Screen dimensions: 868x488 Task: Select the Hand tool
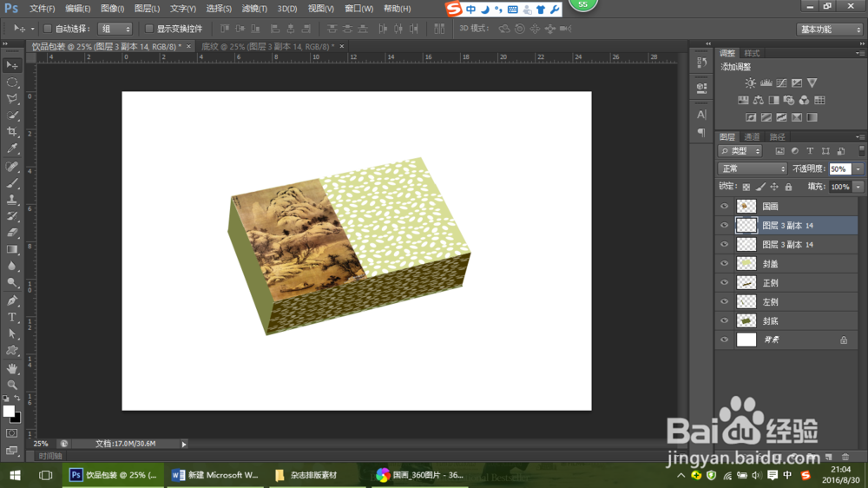12,368
